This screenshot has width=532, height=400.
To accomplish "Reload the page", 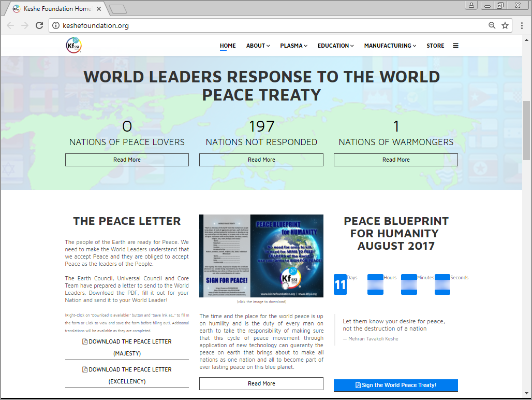I will 39,25.
